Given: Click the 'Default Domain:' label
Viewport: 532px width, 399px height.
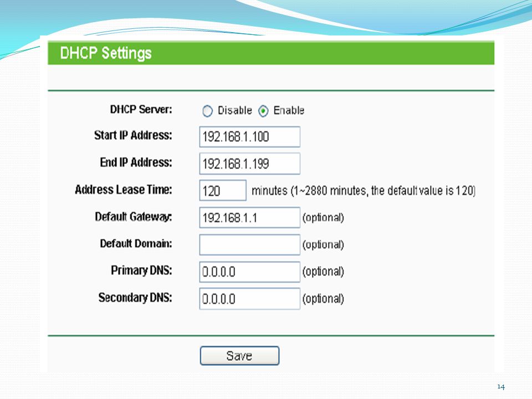Looking at the screenshot, I should click(x=136, y=244).
